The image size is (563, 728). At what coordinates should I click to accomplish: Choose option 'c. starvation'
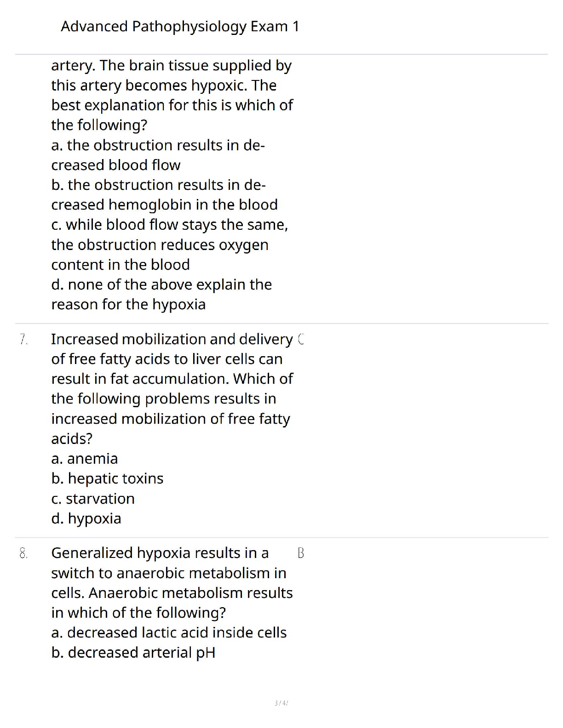(93, 499)
